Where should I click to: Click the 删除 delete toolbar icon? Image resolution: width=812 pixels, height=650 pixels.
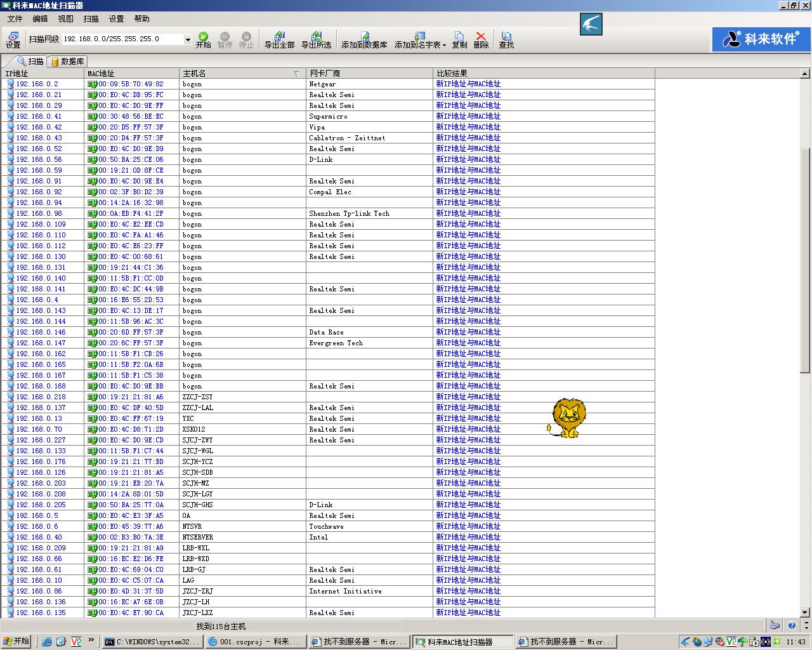point(481,39)
